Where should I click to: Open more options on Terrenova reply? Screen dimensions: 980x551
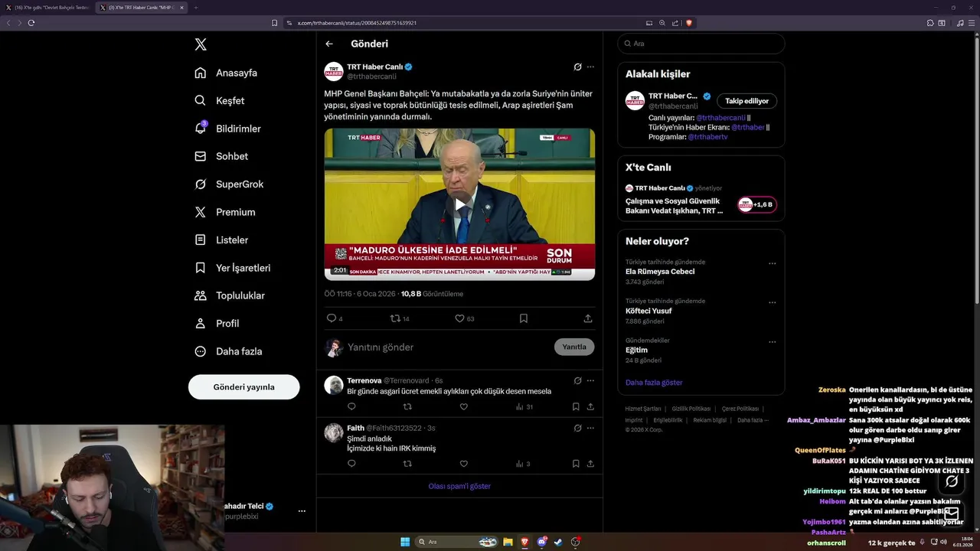pos(590,380)
